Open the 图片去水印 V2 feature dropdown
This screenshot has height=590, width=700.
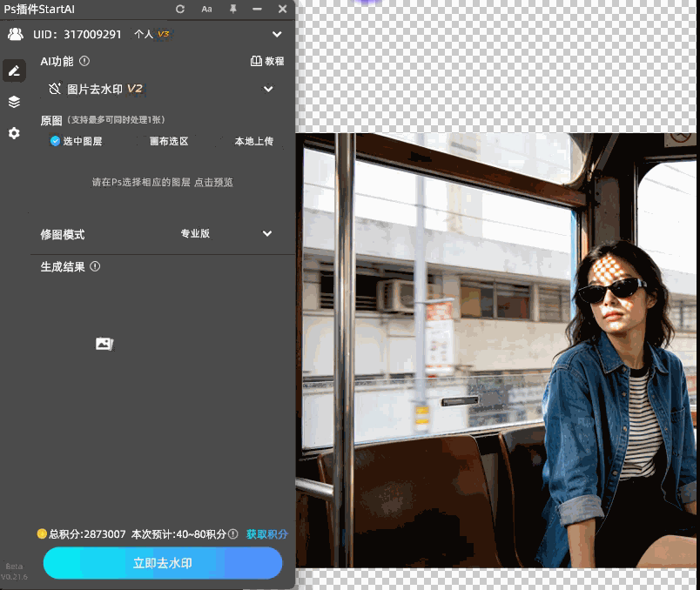coord(268,89)
